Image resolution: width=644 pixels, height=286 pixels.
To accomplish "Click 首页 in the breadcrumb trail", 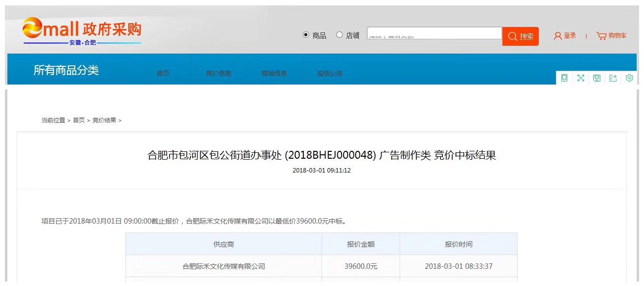I will pos(79,120).
